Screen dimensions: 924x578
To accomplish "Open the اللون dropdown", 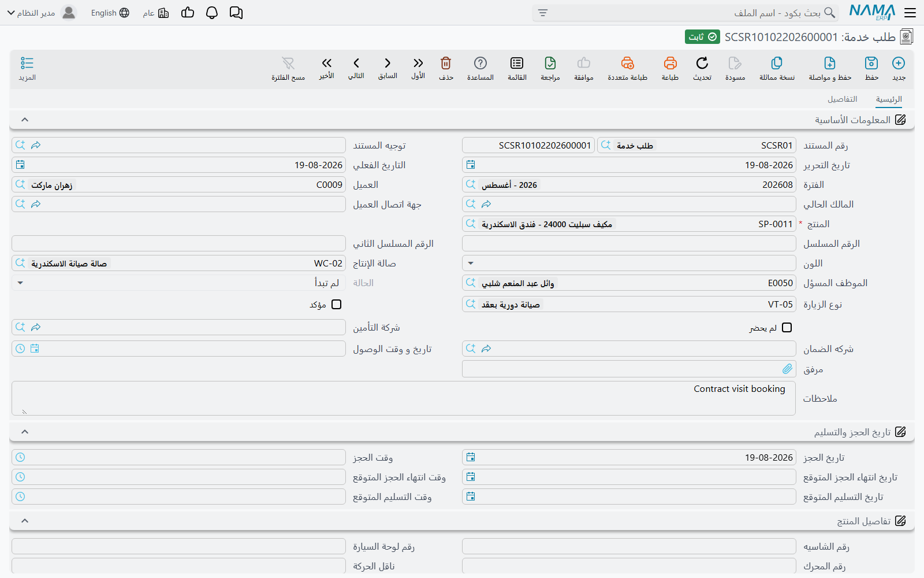I will coord(471,264).
